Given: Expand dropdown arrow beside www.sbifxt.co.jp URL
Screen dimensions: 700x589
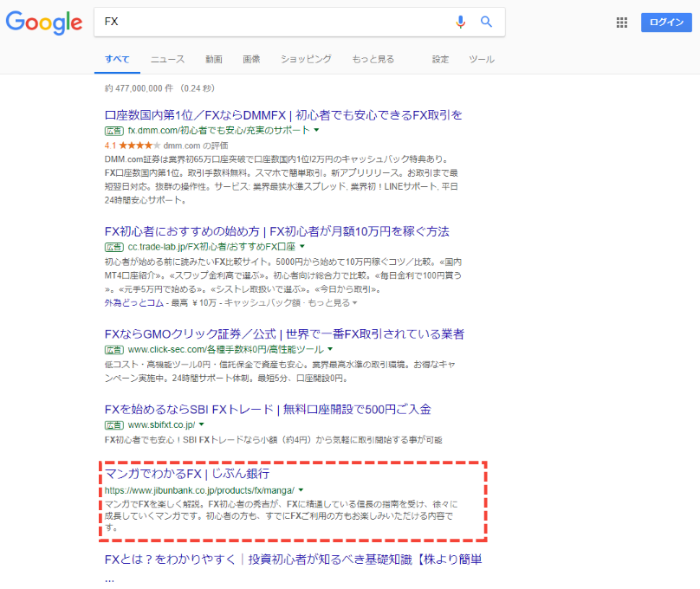Looking at the screenshot, I should pos(201,424).
